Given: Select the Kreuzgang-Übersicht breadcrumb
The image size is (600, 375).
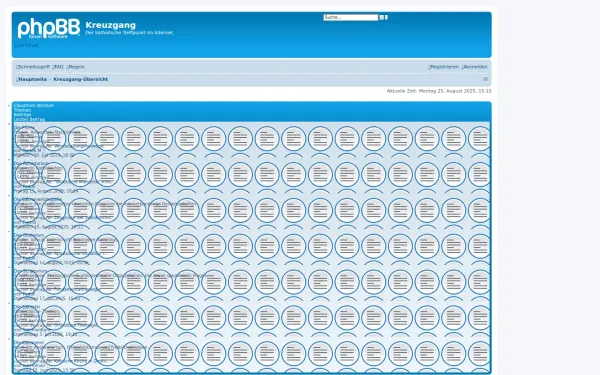Looking at the screenshot, I should pos(81,79).
